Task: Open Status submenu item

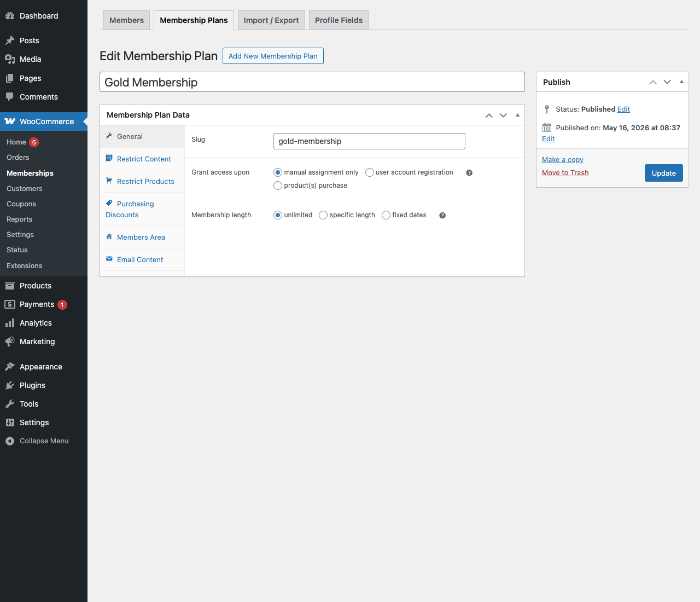Action: click(17, 250)
